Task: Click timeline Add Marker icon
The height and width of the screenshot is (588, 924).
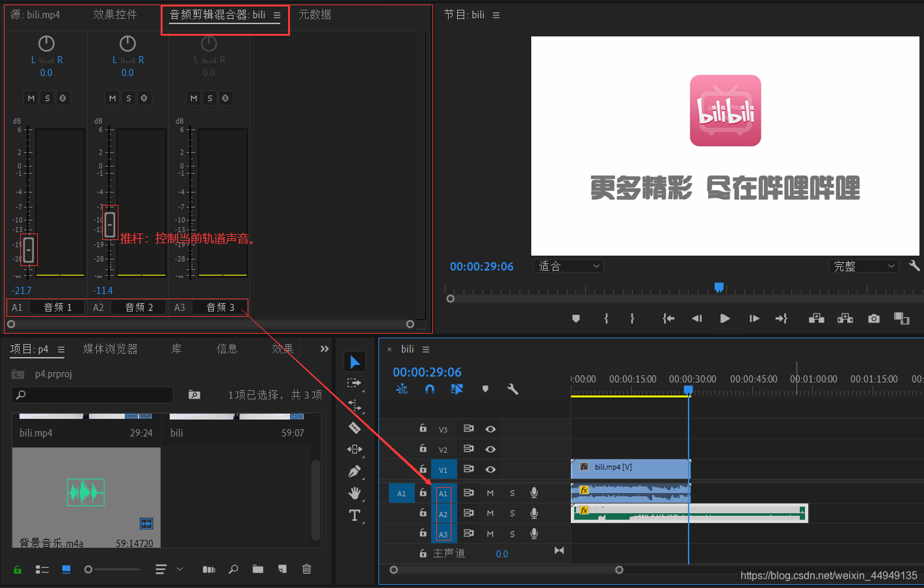Action: pos(485,389)
